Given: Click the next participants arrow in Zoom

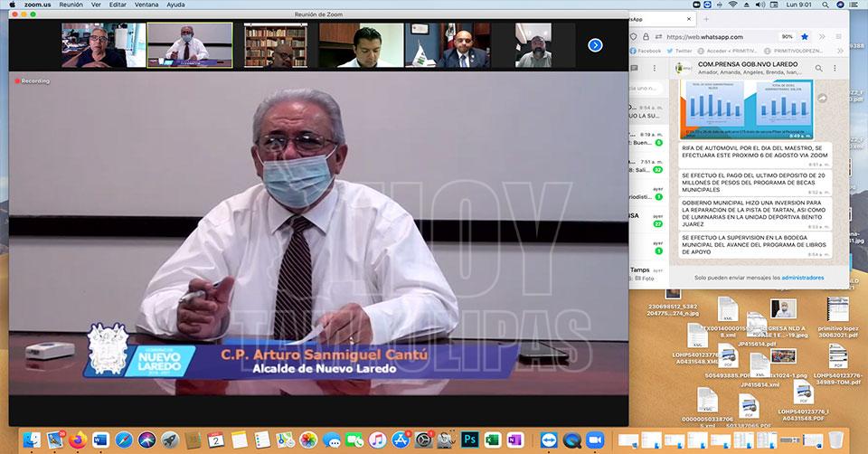Looking at the screenshot, I should pyautogui.click(x=595, y=45).
